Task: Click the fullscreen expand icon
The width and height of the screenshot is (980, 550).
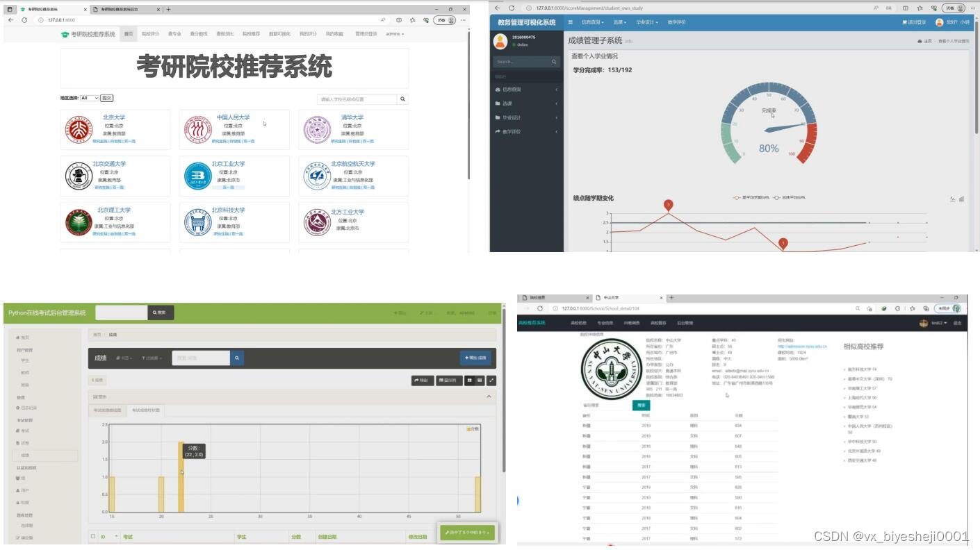Action: (x=491, y=380)
